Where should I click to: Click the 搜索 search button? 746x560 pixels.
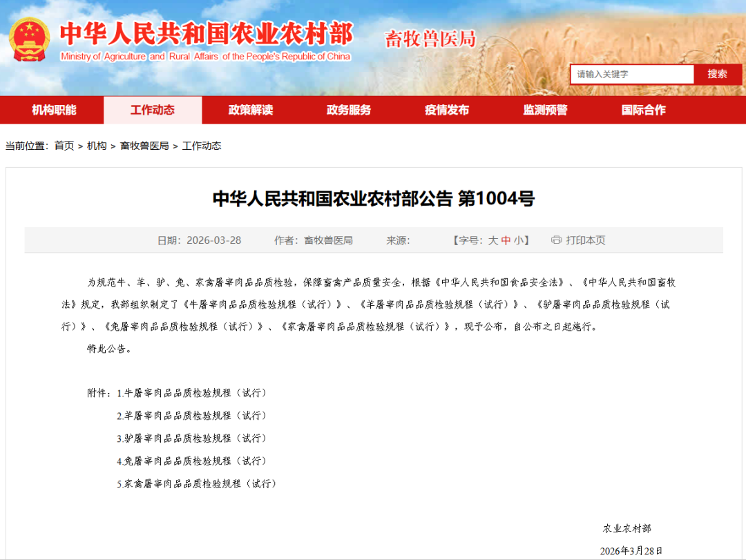(718, 74)
